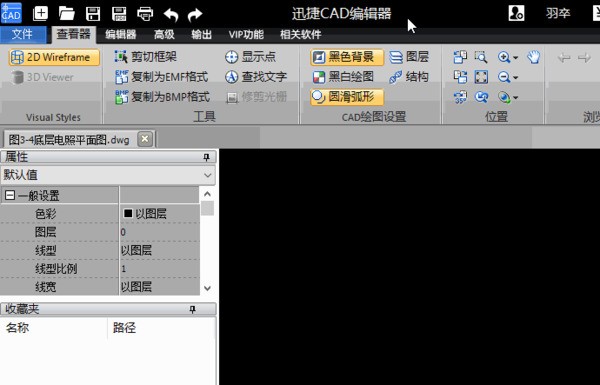Toggle 黑白绘图 setting
Image resolution: width=600 pixels, height=385 pixels.
point(343,77)
